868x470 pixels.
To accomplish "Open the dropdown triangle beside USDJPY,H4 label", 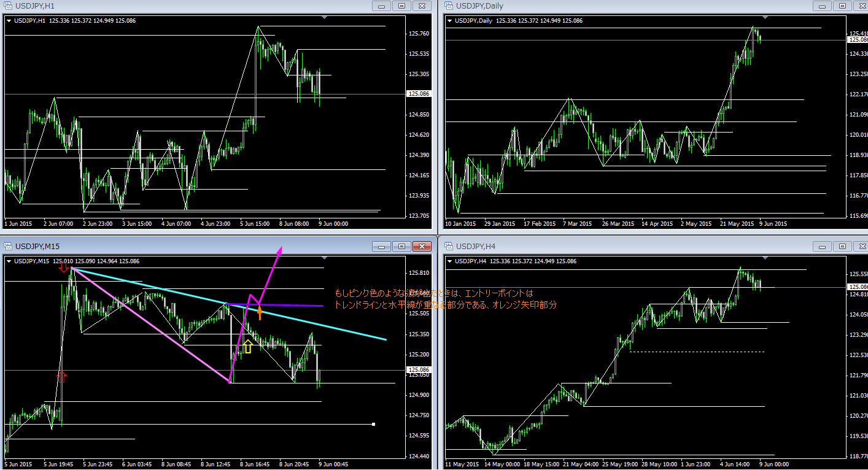I will (x=449, y=261).
